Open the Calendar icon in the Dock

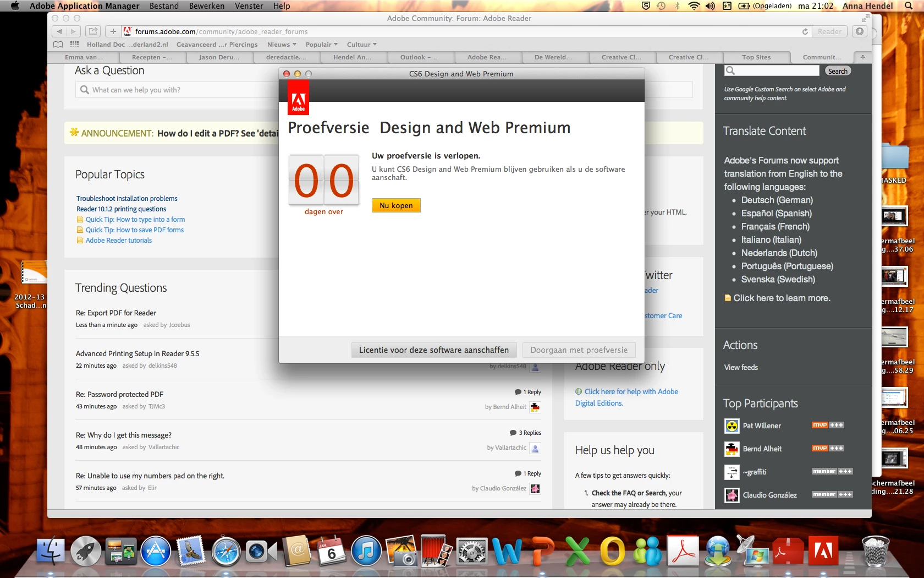coord(332,551)
